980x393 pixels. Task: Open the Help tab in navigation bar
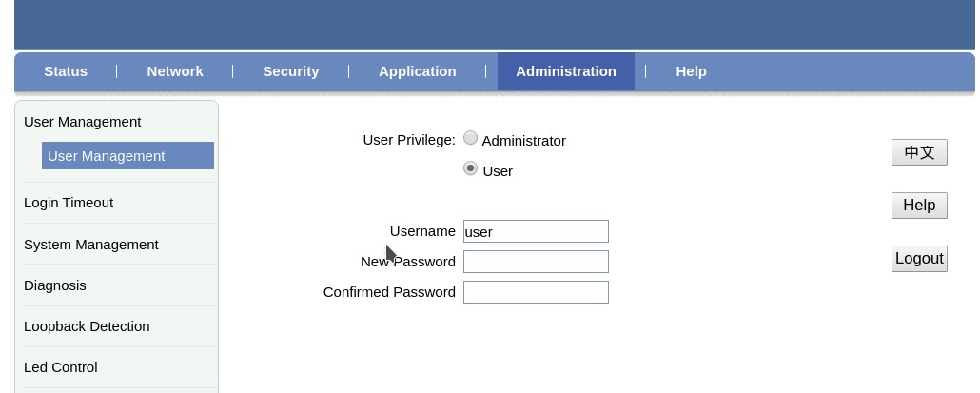pos(691,71)
